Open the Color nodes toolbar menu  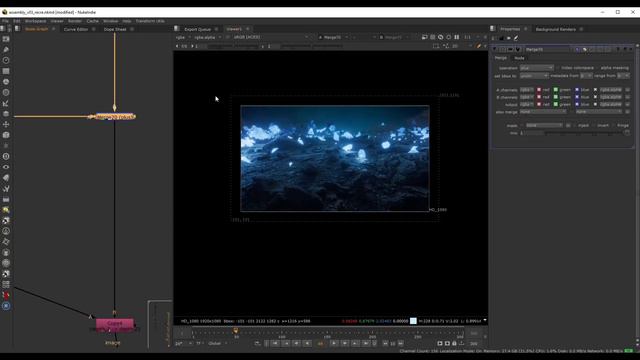[6, 82]
